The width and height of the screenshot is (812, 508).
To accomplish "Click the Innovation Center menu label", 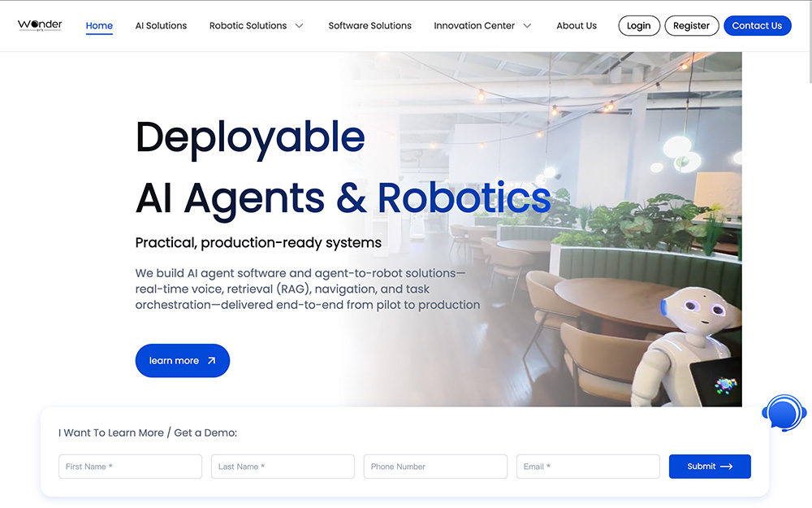I will coord(474,26).
